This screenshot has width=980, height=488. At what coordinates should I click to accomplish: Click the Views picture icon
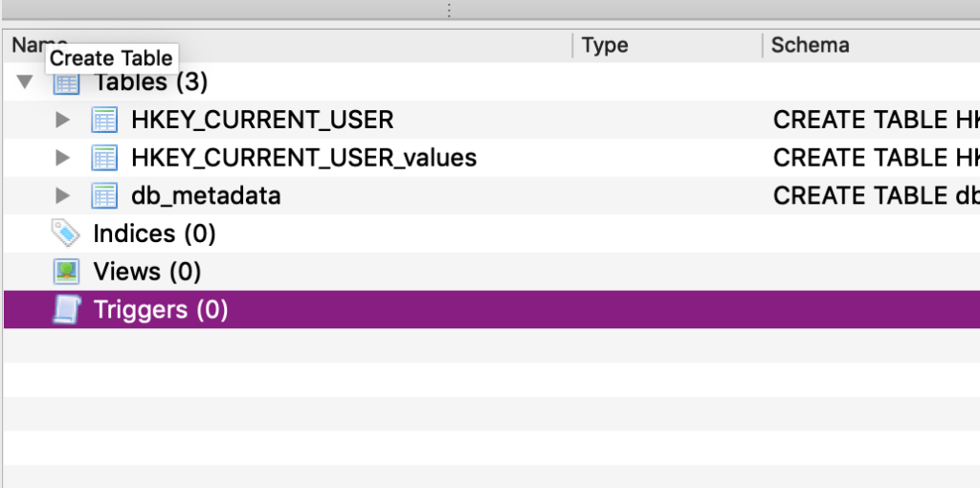click(66, 272)
